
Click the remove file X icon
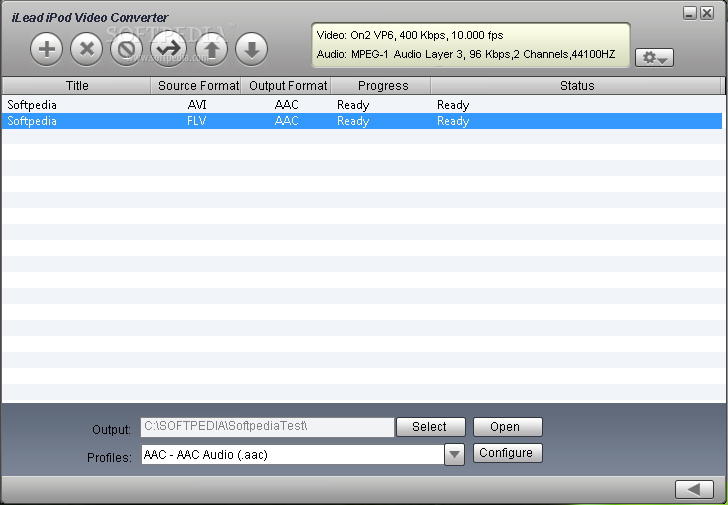point(87,49)
